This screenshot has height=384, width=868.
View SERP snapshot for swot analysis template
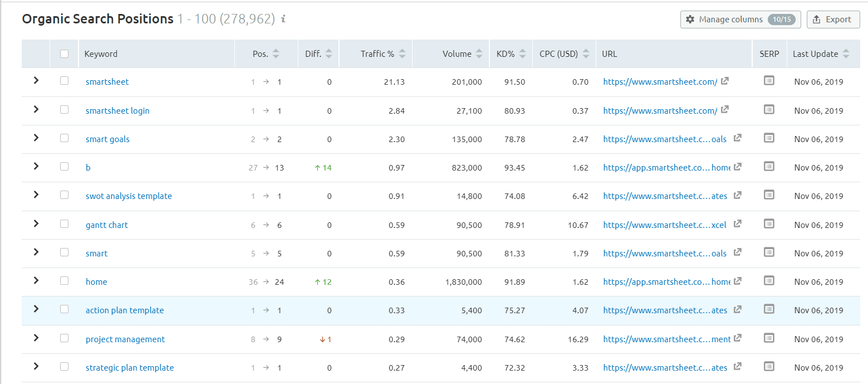click(769, 195)
